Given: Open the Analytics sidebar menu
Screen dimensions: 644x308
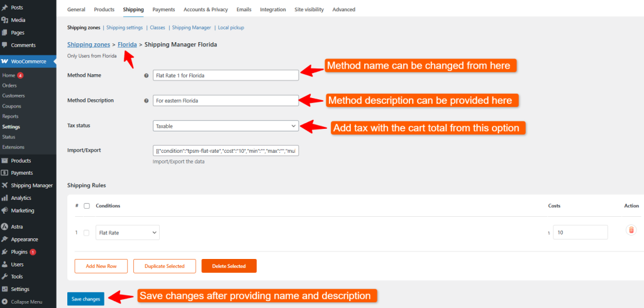Looking at the screenshot, I should click(x=21, y=198).
